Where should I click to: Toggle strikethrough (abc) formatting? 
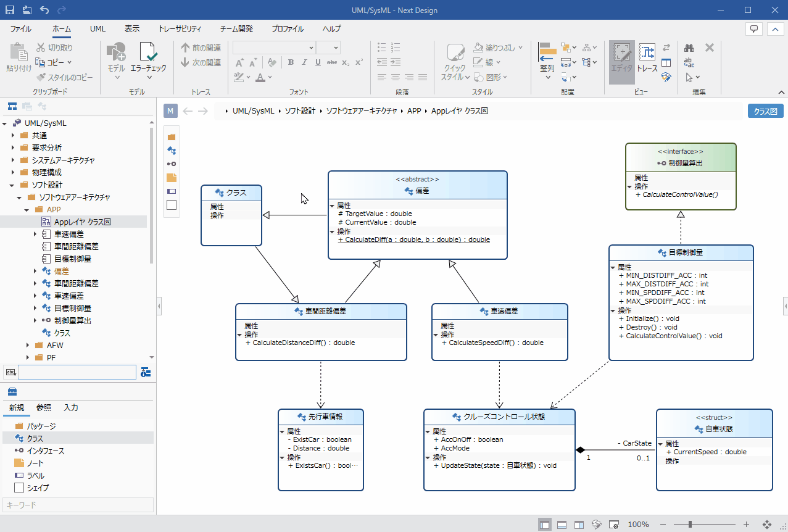pyautogui.click(x=332, y=62)
